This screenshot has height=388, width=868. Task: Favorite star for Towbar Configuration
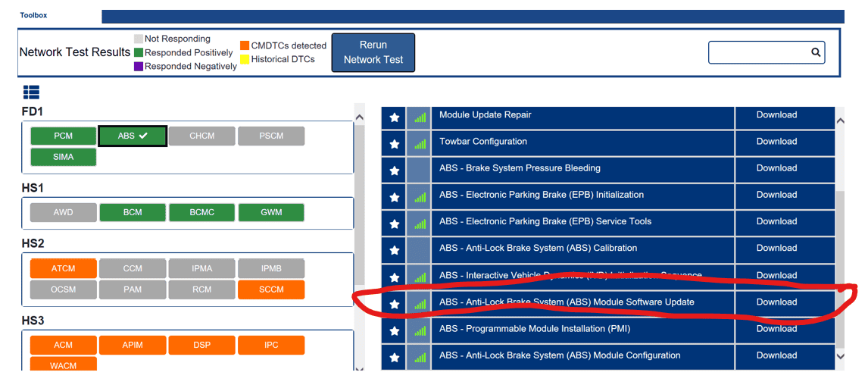pos(394,144)
